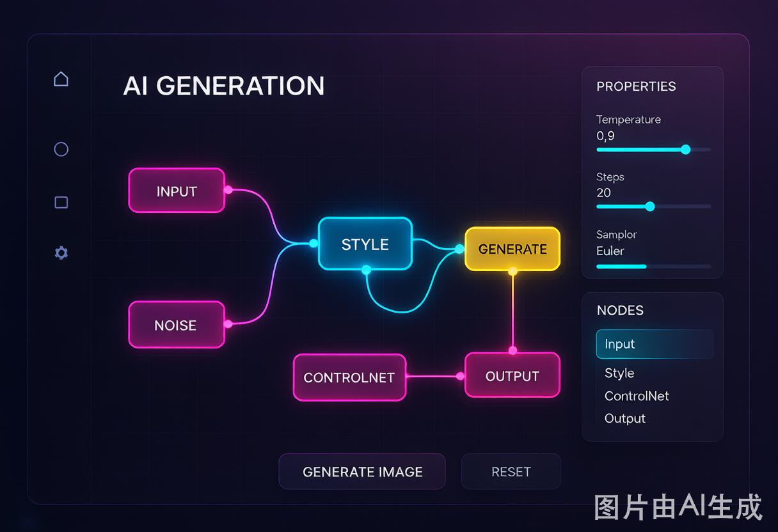778x532 pixels.
Task: Select the yellow GENERATE node
Action: pyautogui.click(x=512, y=249)
